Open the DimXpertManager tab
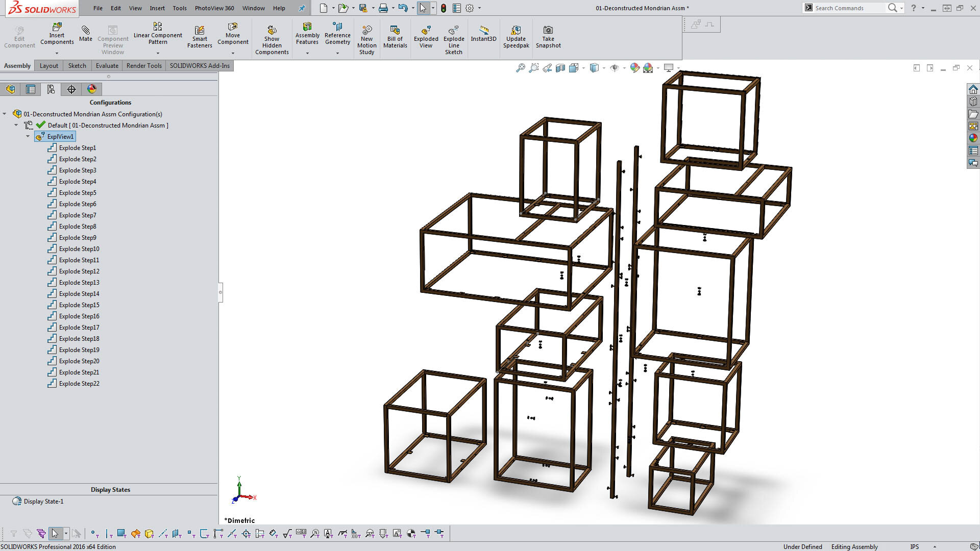 [71, 89]
